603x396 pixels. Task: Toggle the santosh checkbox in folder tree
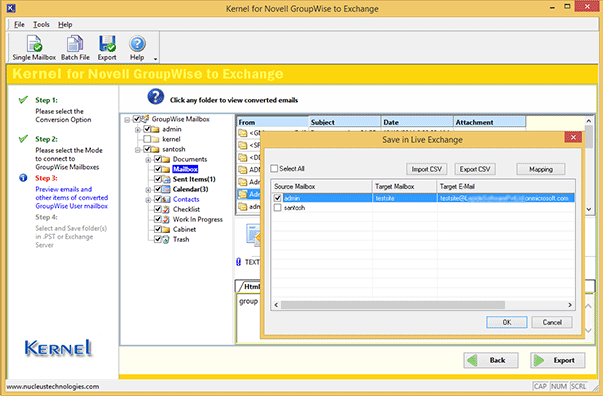click(147, 149)
